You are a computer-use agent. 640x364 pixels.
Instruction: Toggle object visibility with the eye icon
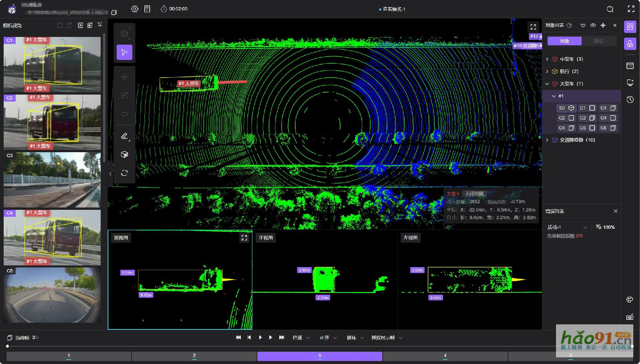(x=593, y=25)
